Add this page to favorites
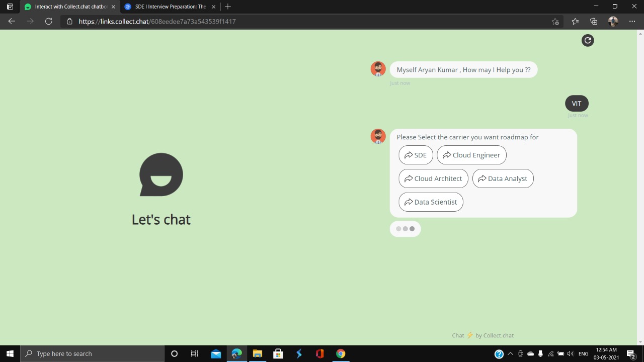The height and width of the screenshot is (362, 644). pos(555,21)
